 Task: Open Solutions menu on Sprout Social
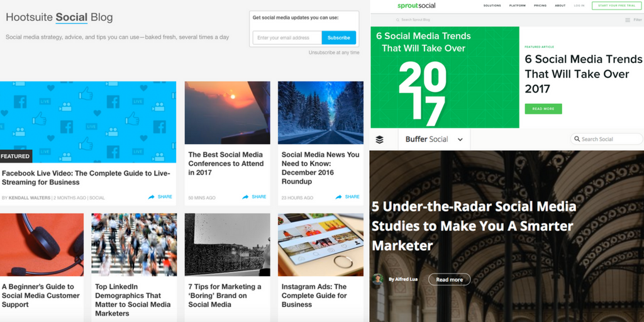tap(492, 6)
